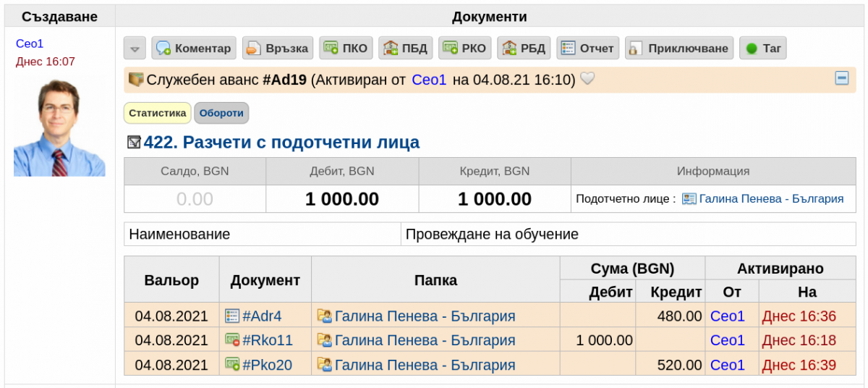Click the green Таг button
The height and width of the screenshot is (388, 868).
(x=763, y=48)
